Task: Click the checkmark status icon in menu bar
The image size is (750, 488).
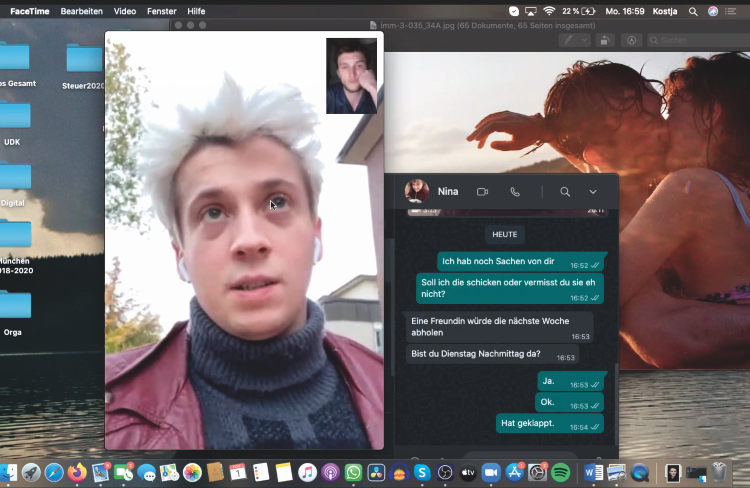Action: 514,11
